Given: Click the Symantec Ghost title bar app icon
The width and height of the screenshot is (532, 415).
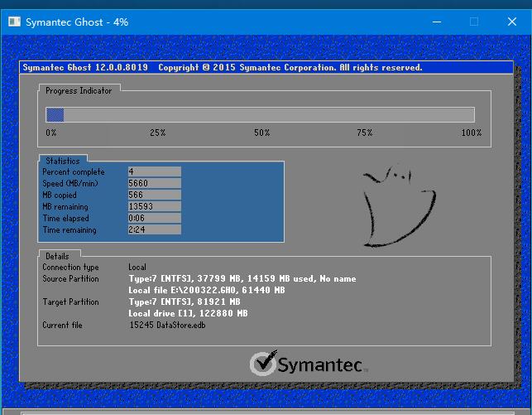Looking at the screenshot, I should (14, 22).
